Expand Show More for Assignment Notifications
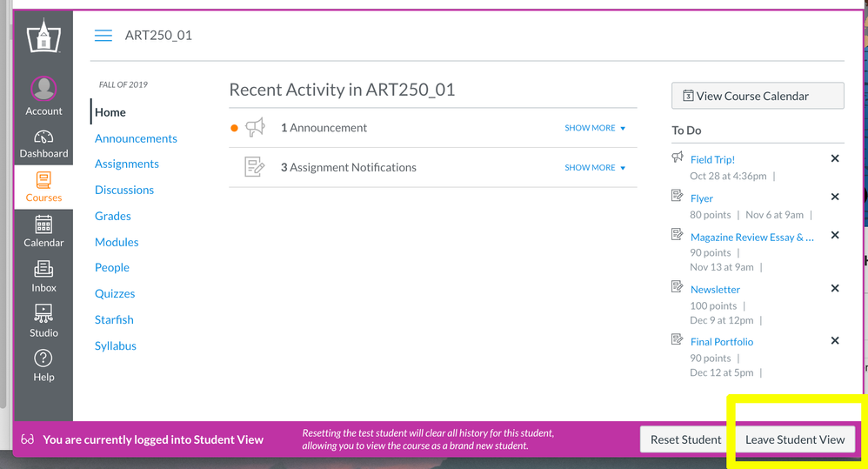This screenshot has height=469, width=868. point(595,168)
